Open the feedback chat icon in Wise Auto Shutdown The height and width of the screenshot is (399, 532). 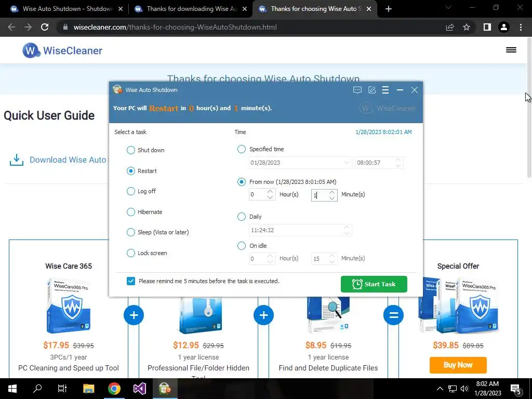point(357,90)
